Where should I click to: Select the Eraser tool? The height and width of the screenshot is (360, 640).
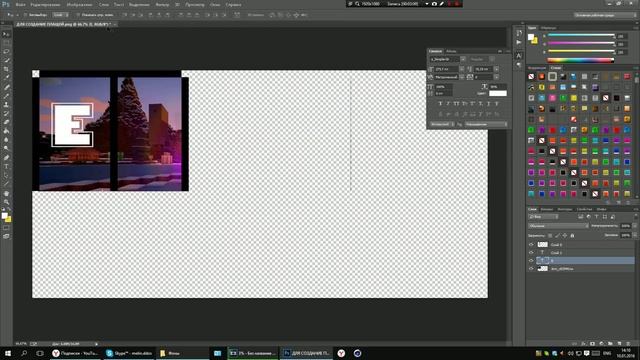pyautogui.click(x=6, y=122)
